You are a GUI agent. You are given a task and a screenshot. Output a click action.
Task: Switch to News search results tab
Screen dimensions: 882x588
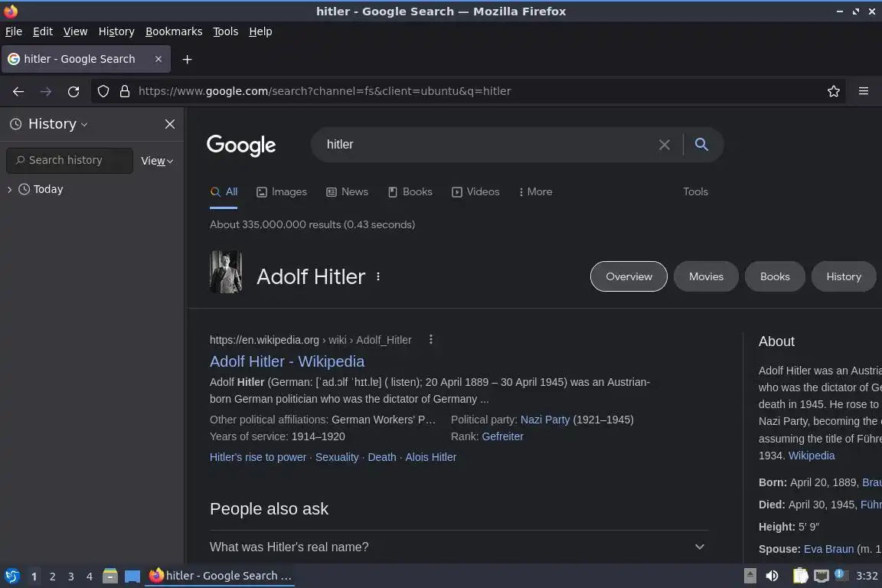pos(347,192)
